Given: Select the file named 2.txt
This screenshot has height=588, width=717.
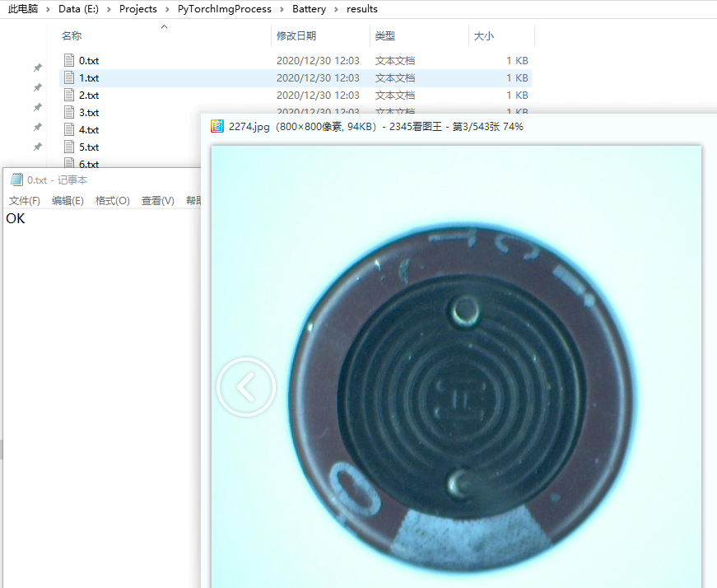Looking at the screenshot, I should (89, 96).
